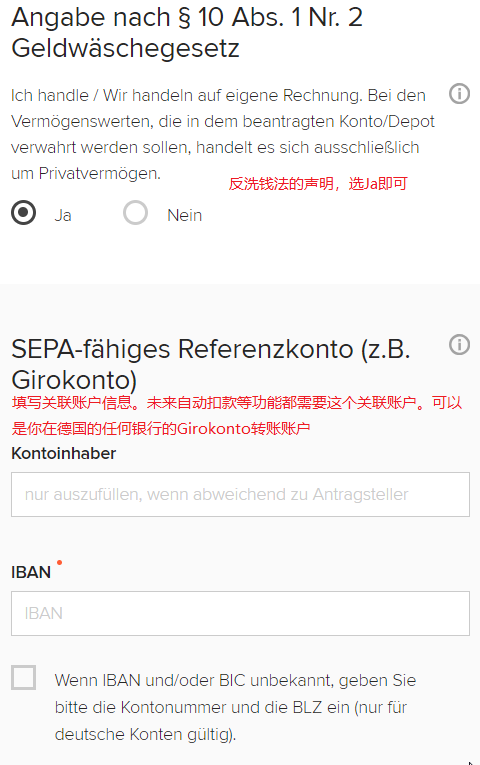
Task: Focus the Kontoinhaber input field
Action: 240,494
